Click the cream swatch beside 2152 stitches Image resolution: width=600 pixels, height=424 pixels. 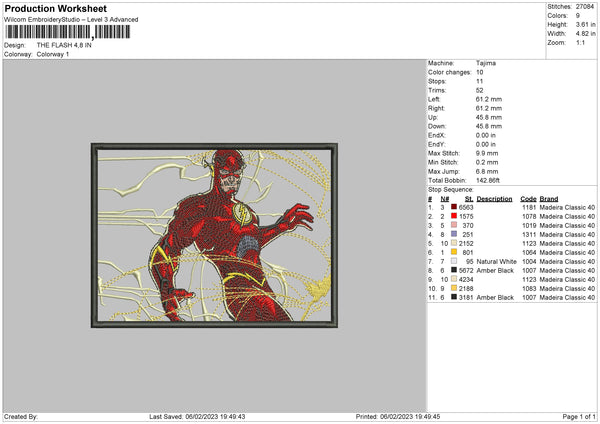(454, 243)
